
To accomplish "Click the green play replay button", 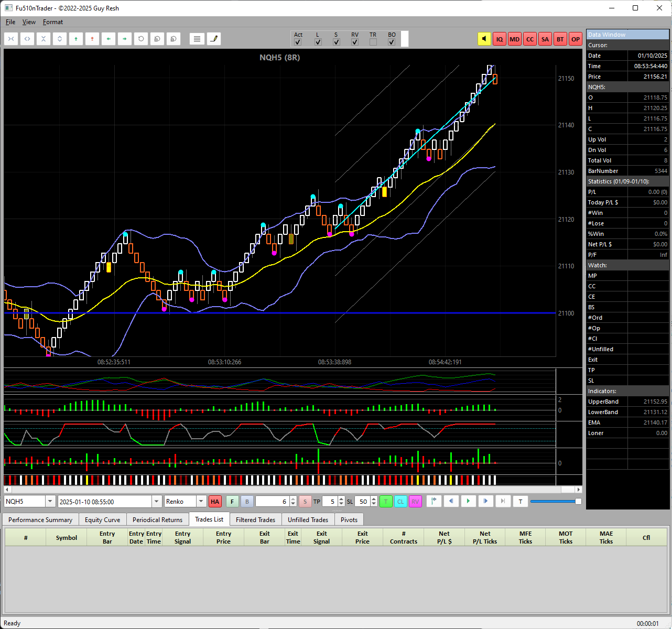I will 468,502.
